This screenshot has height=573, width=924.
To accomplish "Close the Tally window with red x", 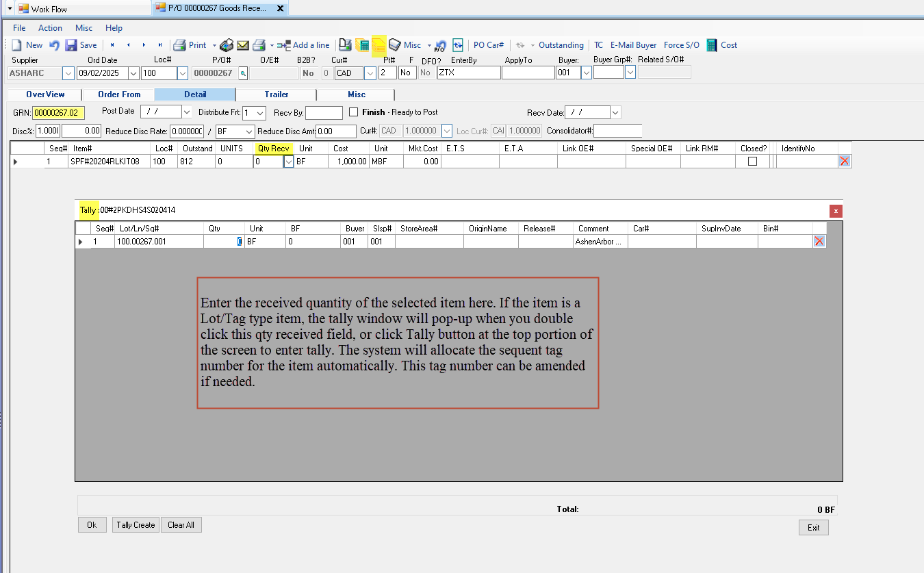I will coord(835,211).
